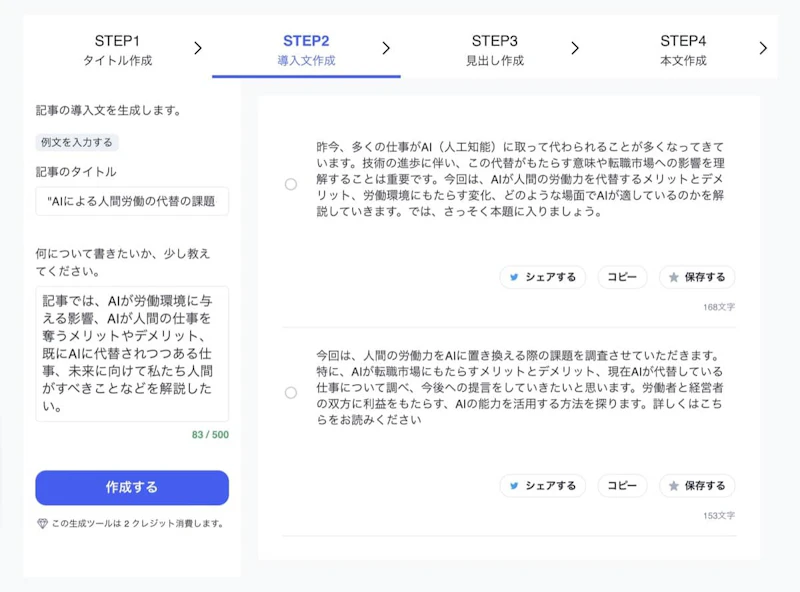Viewport: 800px width, 592px height.
Task: Click the 83 / 500 character counter
Action: coord(210,435)
